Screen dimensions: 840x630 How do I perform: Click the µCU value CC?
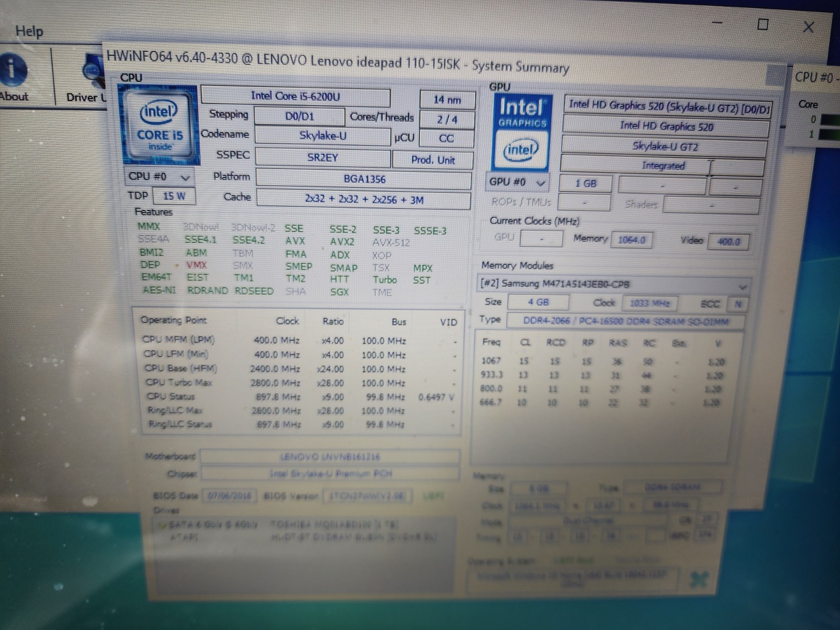tap(446, 139)
